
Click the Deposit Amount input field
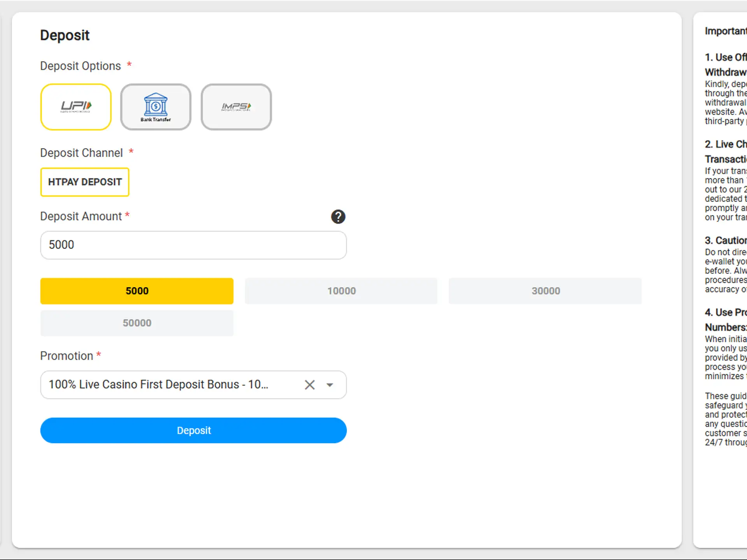pyautogui.click(x=193, y=245)
